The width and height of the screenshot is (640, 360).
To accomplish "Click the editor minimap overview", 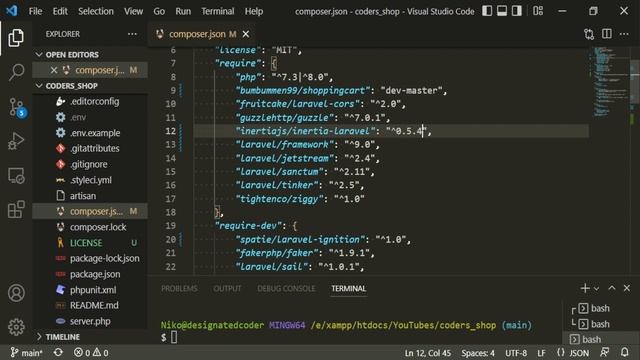I will tap(610, 82).
